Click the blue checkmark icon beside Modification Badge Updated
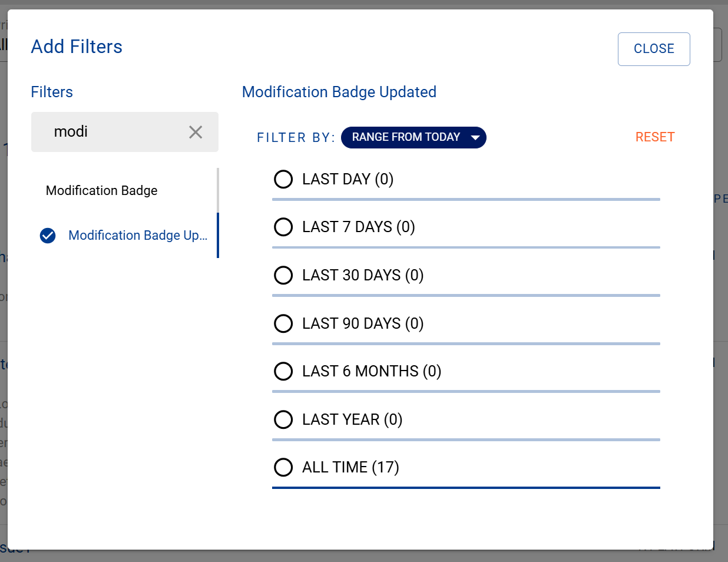Screen dimensions: 728x562 pos(48,236)
